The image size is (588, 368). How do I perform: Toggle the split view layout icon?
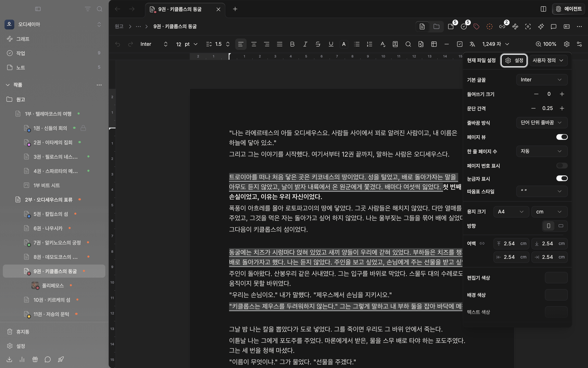[543, 9]
